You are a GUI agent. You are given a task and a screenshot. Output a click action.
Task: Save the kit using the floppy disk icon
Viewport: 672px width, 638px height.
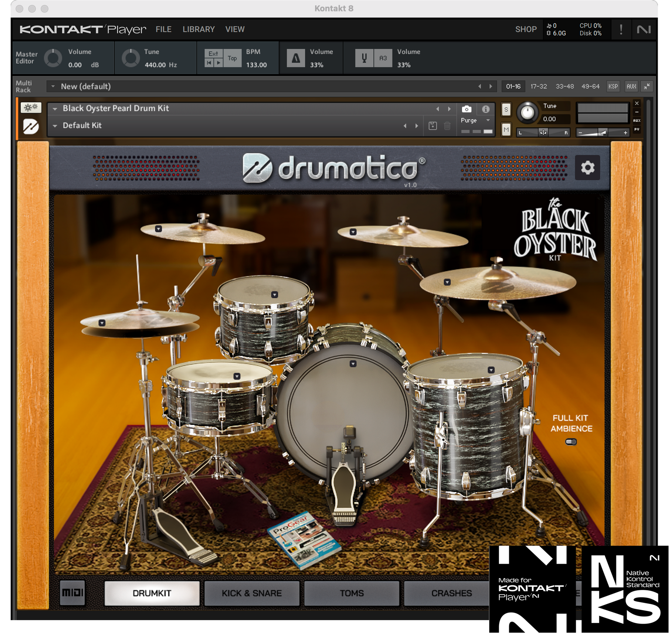433,125
